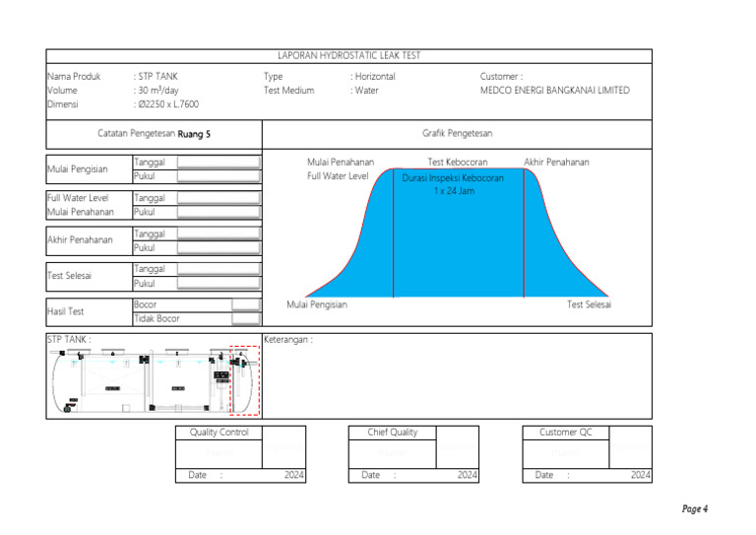
Task: Click the Quality Control Date field
Action: [240, 475]
